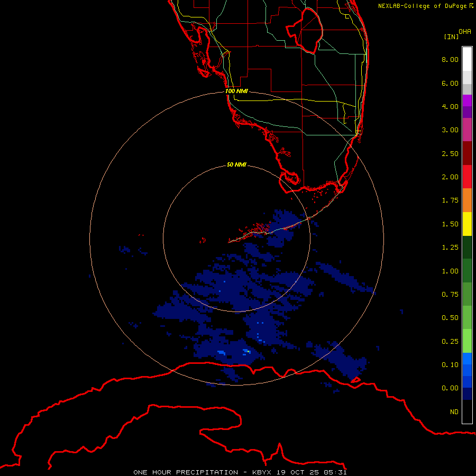This screenshot has width=476, height=476.
Task: Click the 0.00 legend value
Action: [450, 388]
